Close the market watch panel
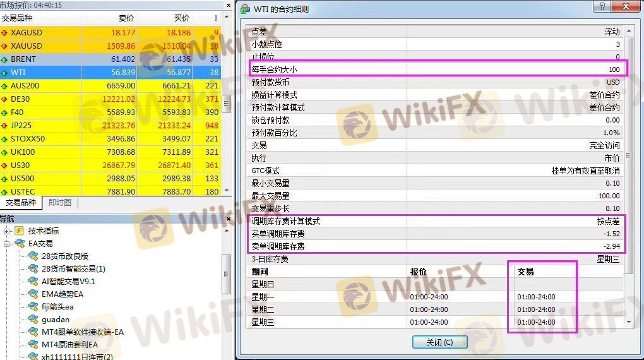The image size is (644, 360). (229, 5)
